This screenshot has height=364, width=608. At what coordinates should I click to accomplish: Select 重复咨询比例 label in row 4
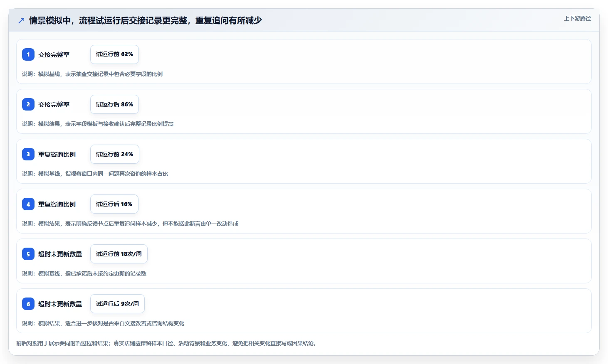pos(57,204)
